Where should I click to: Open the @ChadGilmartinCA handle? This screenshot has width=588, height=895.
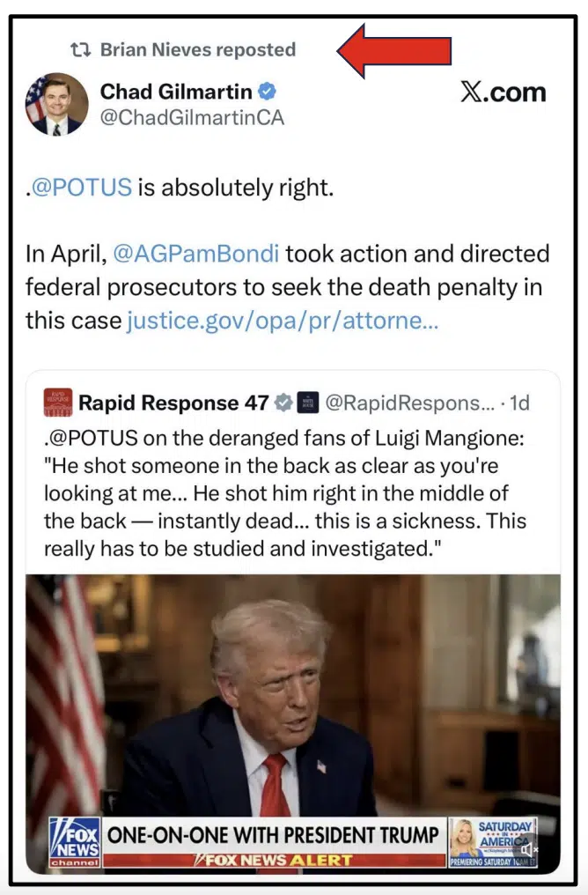coord(192,118)
